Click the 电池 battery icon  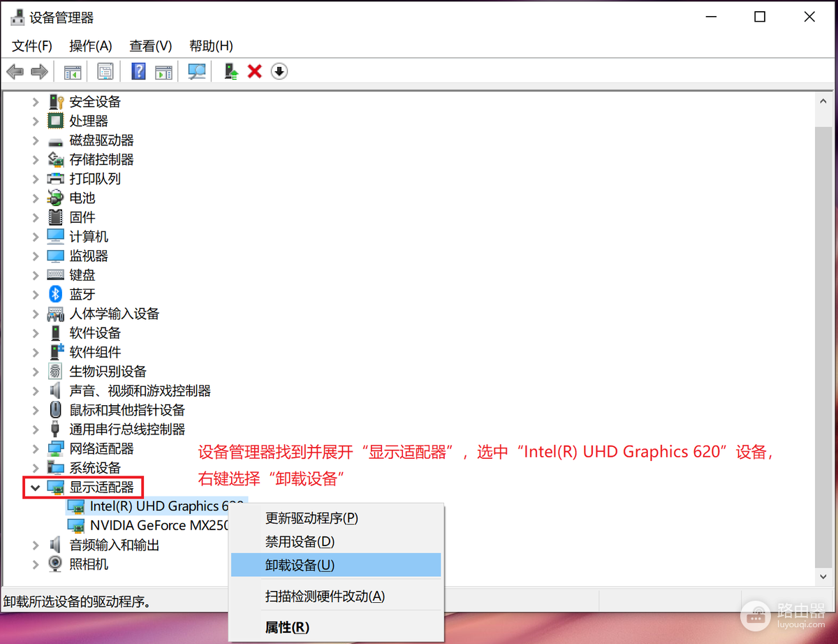[x=56, y=198]
